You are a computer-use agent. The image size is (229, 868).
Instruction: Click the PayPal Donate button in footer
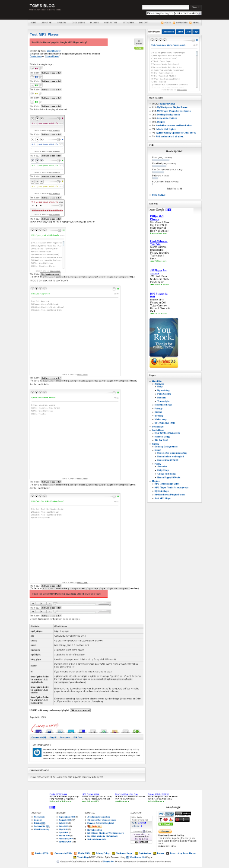(x=165, y=831)
